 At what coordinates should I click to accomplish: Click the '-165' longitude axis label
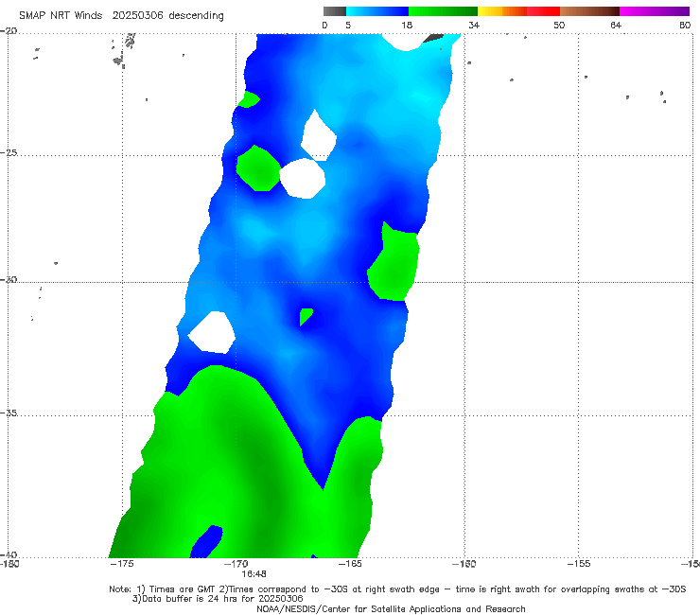tap(350, 564)
